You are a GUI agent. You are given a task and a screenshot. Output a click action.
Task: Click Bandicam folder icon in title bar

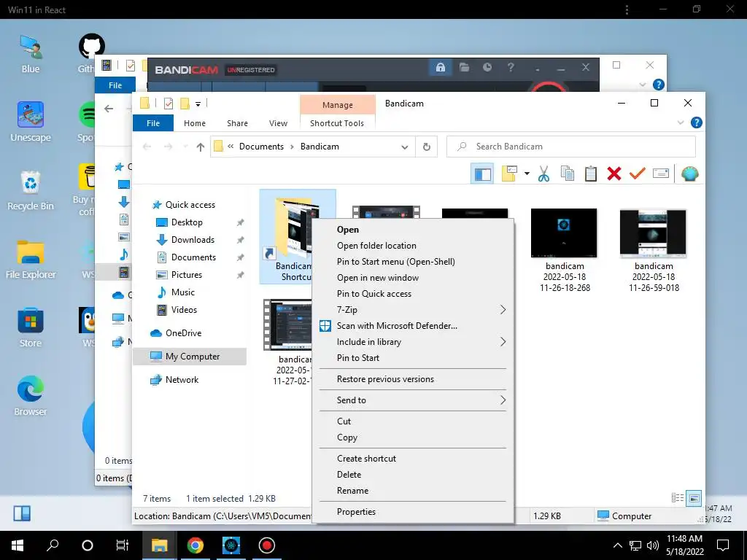pos(464,68)
